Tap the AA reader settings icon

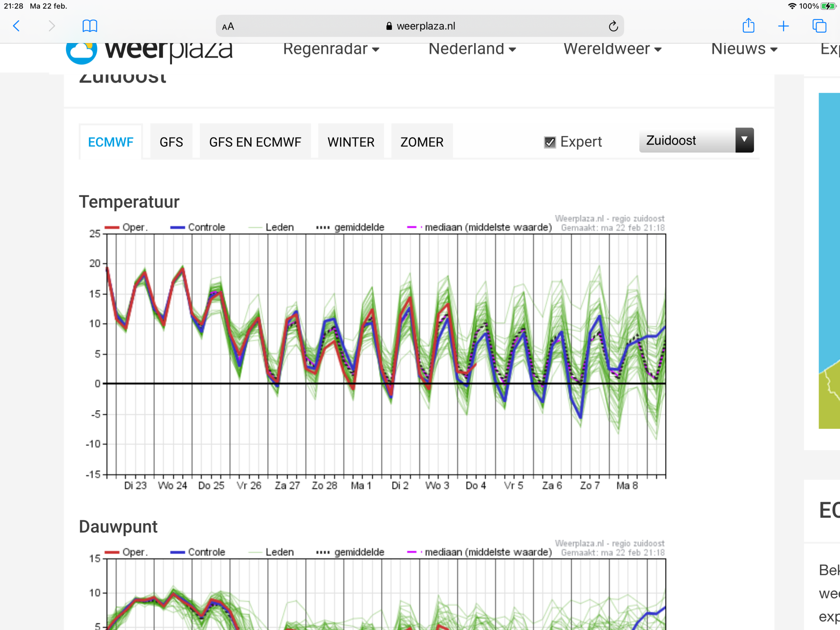pos(228,27)
